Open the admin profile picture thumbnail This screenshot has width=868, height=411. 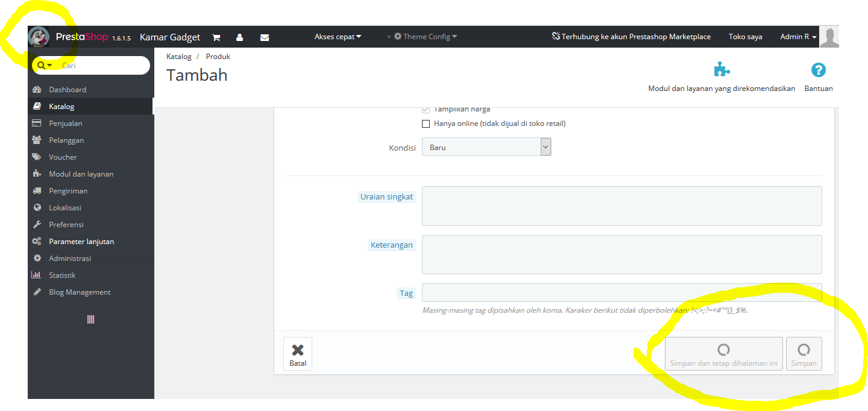pyautogui.click(x=829, y=37)
